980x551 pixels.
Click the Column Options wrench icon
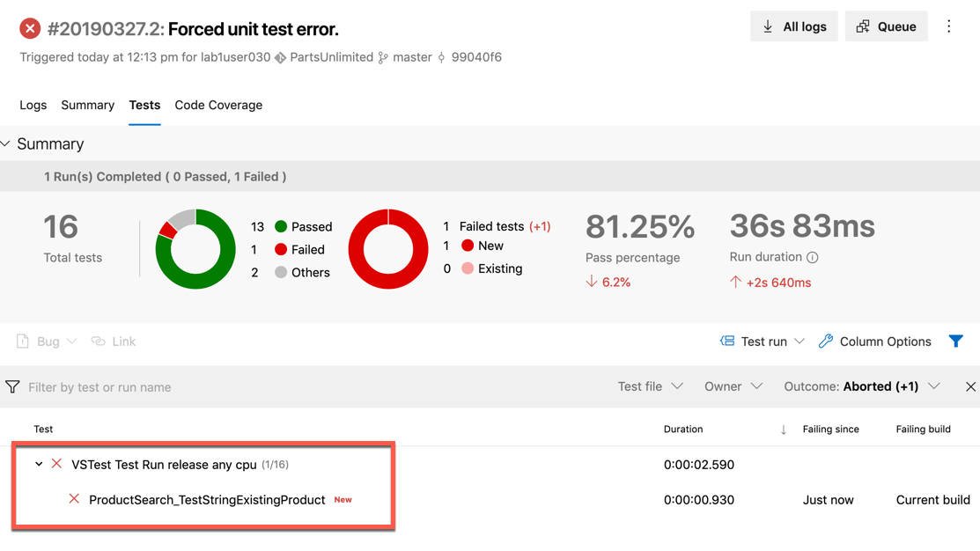(825, 342)
